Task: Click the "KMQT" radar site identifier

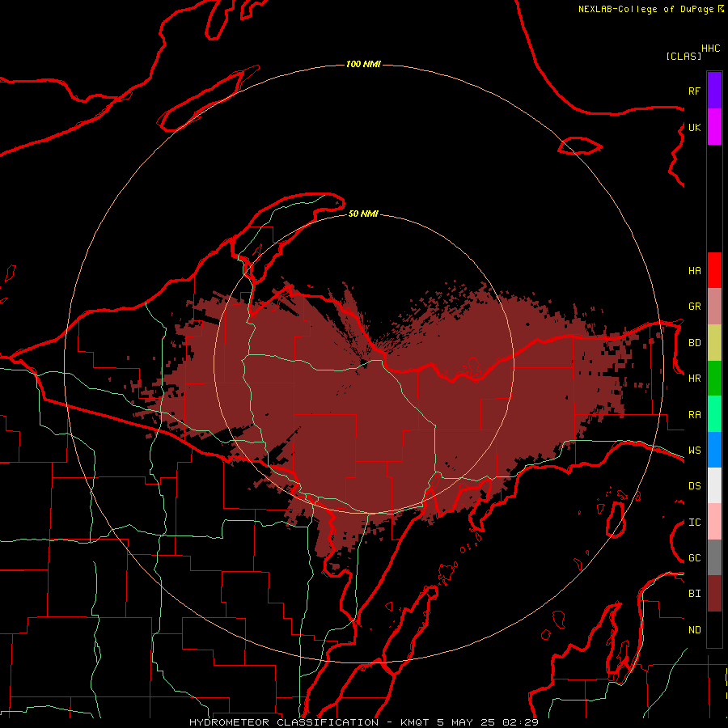Action: pyautogui.click(x=415, y=722)
